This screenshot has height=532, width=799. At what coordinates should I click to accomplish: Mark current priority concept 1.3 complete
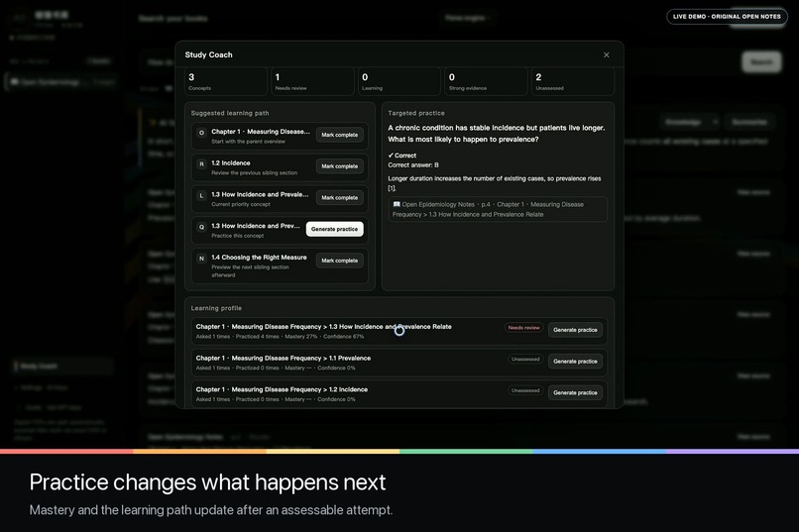339,197
